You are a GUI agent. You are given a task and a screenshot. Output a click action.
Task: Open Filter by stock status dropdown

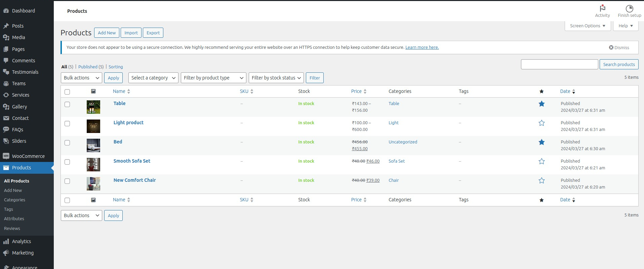(276, 78)
